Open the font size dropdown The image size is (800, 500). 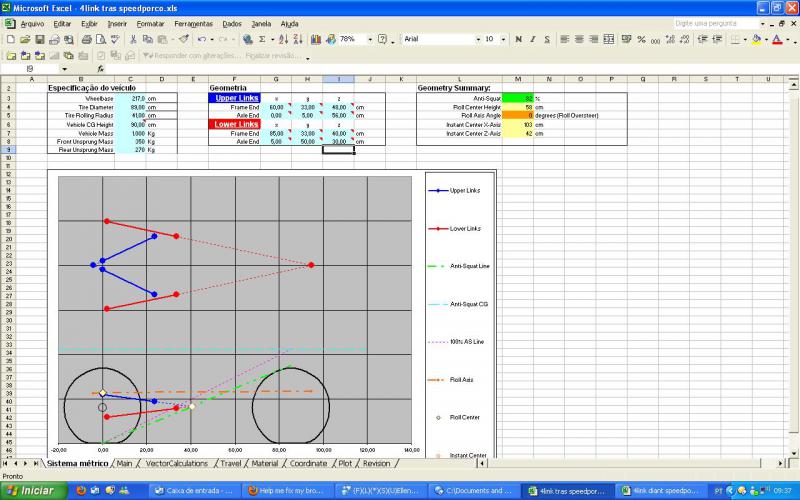(503, 39)
